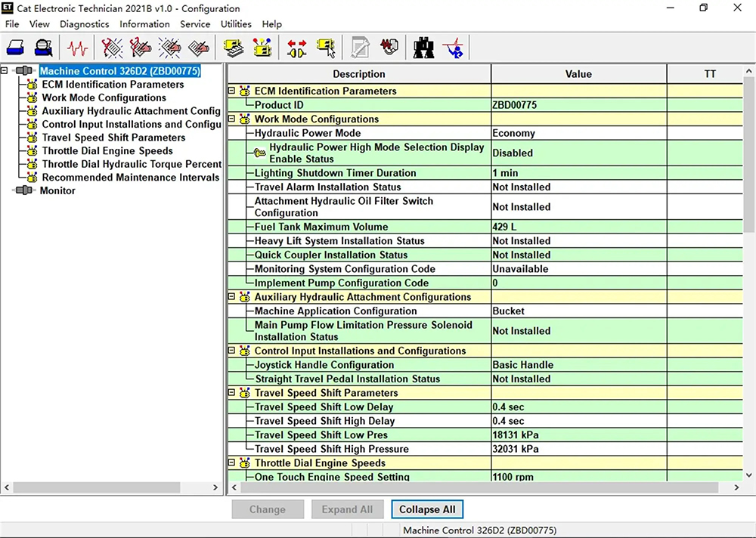Click the context help icon in toolbar
The width and height of the screenshot is (756, 538).
(454, 48)
